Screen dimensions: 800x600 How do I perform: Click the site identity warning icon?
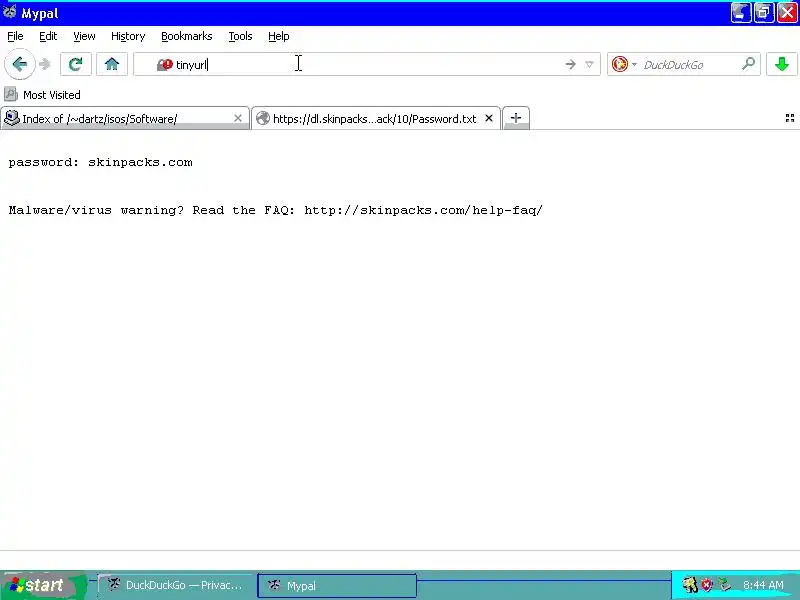(x=164, y=65)
